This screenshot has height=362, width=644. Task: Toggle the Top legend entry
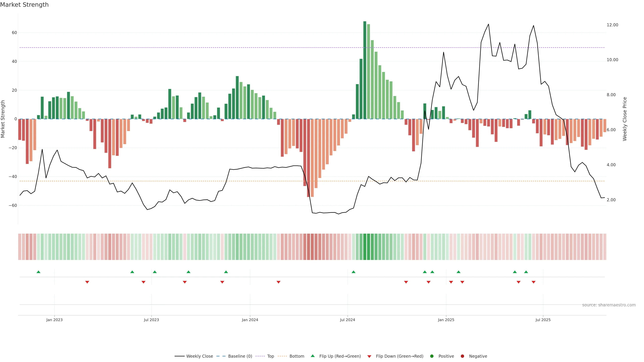(271, 356)
